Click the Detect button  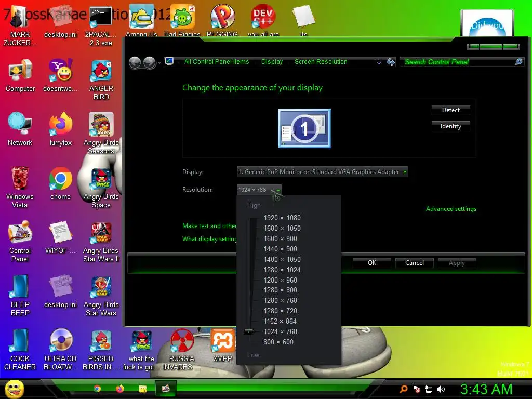click(450, 110)
